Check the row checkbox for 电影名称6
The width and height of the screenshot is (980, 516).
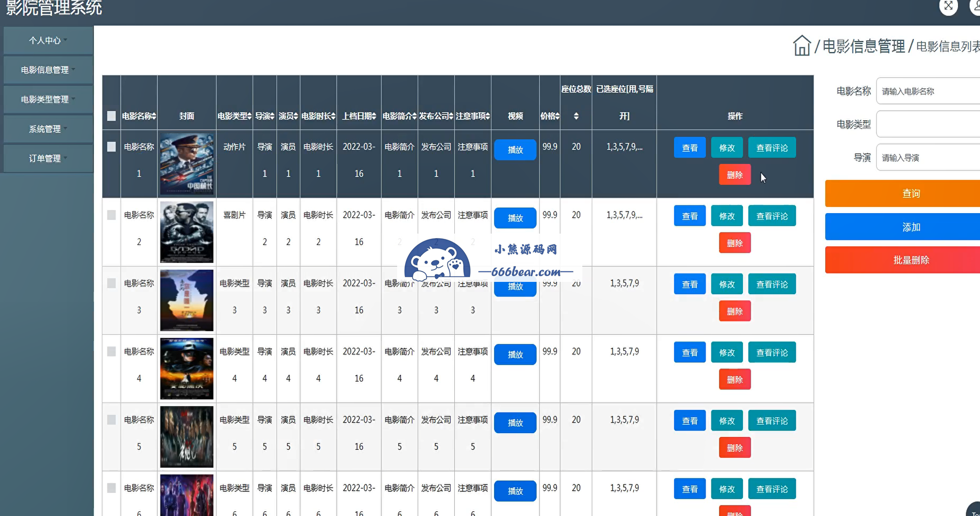coord(111,488)
